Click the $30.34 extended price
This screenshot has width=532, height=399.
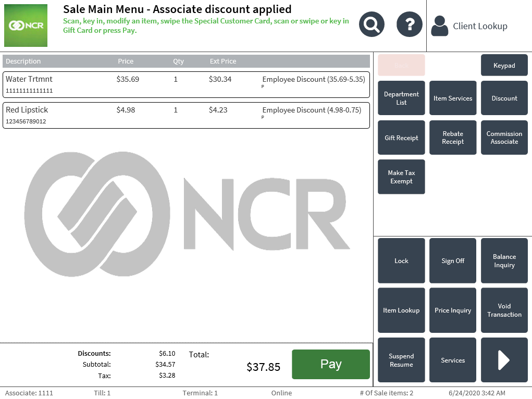coord(220,79)
